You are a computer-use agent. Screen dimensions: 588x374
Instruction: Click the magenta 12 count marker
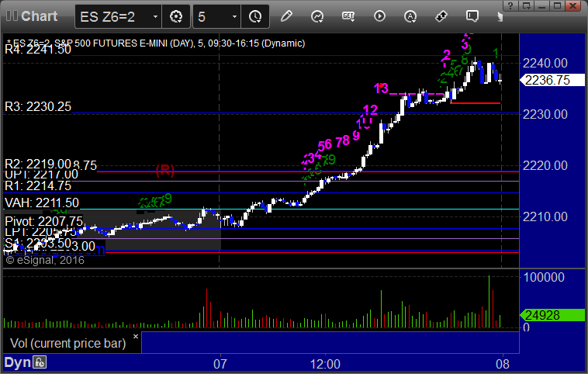click(370, 109)
